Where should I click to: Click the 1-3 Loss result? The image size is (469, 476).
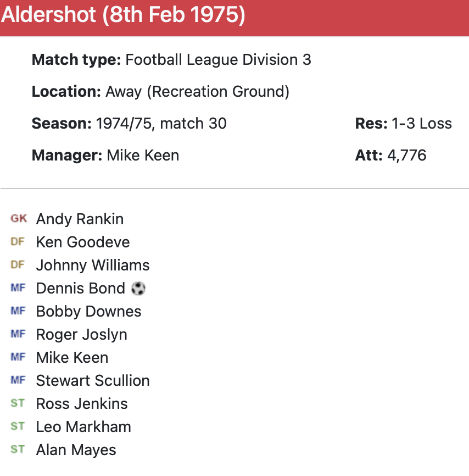(422, 123)
